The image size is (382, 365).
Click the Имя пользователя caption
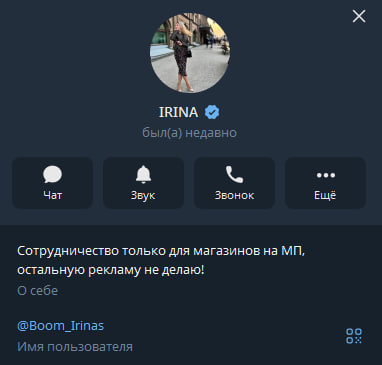(x=75, y=347)
